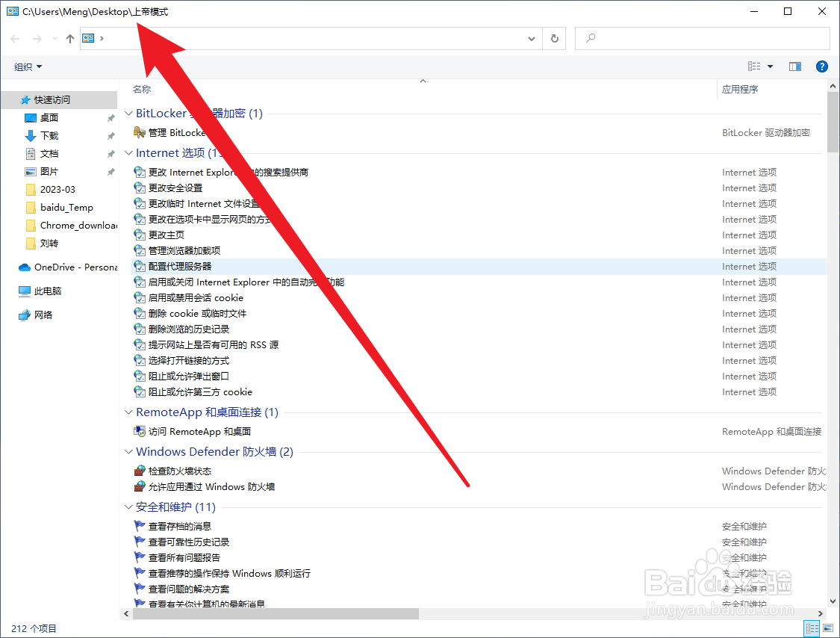Viewport: 840px width, 638px height.
Task: Collapse the Windows Defender 防火墙 group chevron
Action: click(x=128, y=451)
